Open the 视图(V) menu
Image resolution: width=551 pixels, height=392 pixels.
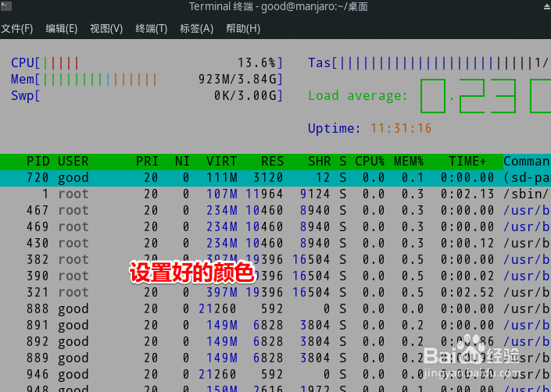106,28
